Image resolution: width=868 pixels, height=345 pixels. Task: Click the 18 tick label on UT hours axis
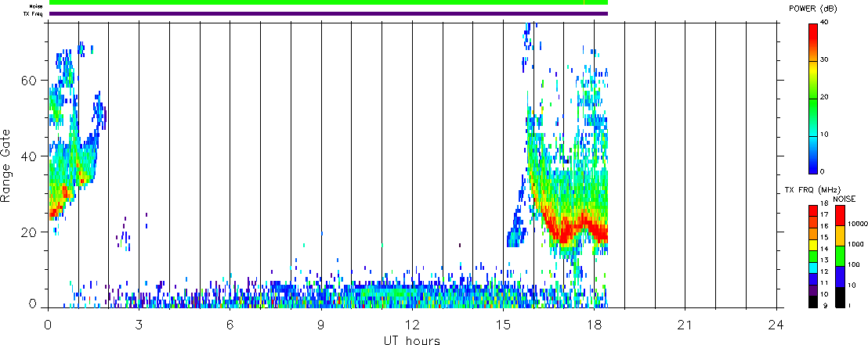pyautogui.click(x=594, y=325)
